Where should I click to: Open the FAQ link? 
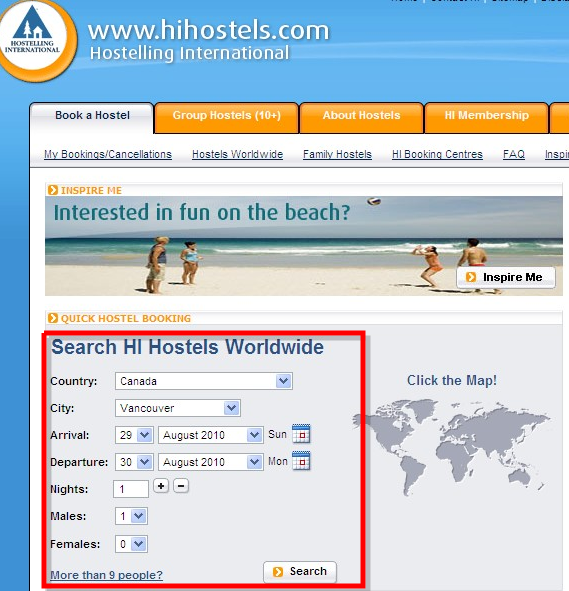tap(514, 154)
